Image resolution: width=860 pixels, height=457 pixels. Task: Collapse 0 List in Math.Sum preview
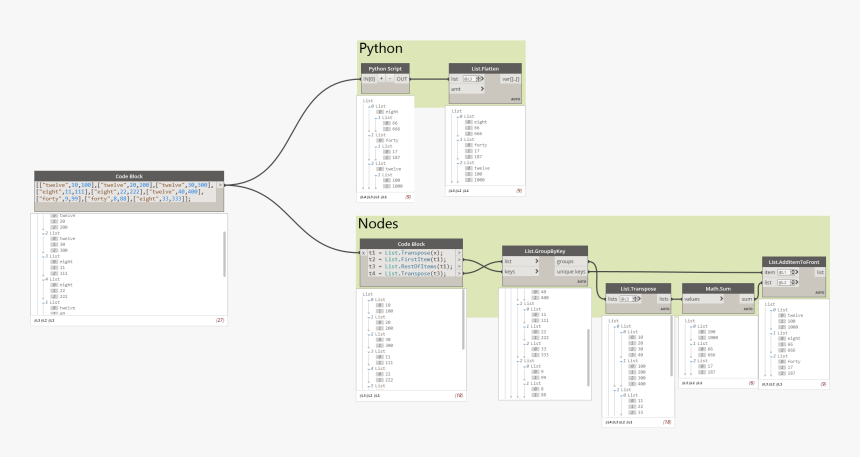pos(692,326)
